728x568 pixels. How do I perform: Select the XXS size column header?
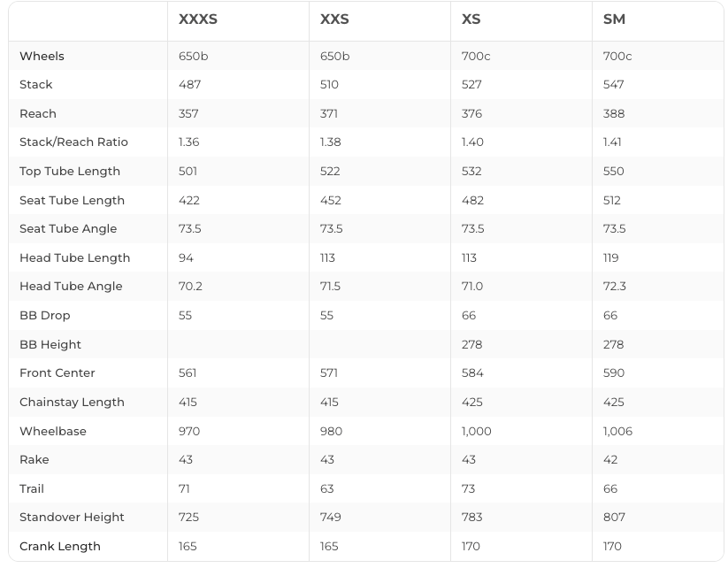click(334, 19)
